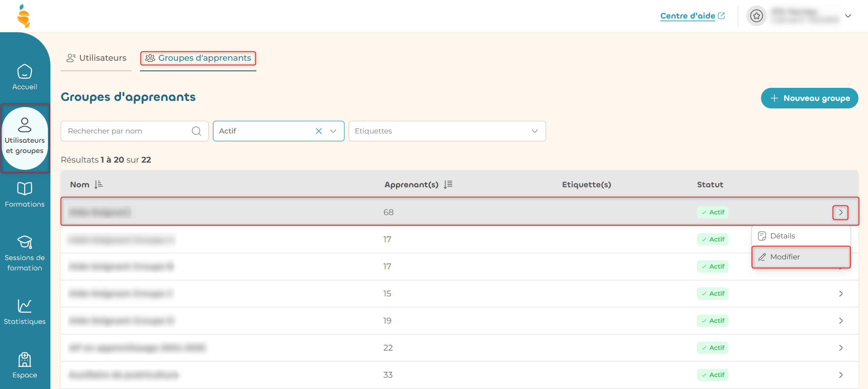The image size is (868, 389).
Task: Expand the user account menu chevron
Action: [x=848, y=16]
